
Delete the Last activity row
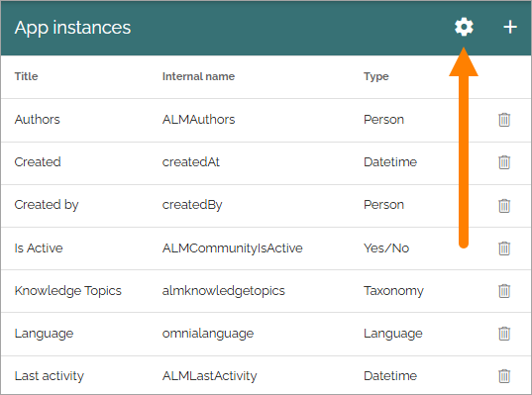tap(504, 376)
